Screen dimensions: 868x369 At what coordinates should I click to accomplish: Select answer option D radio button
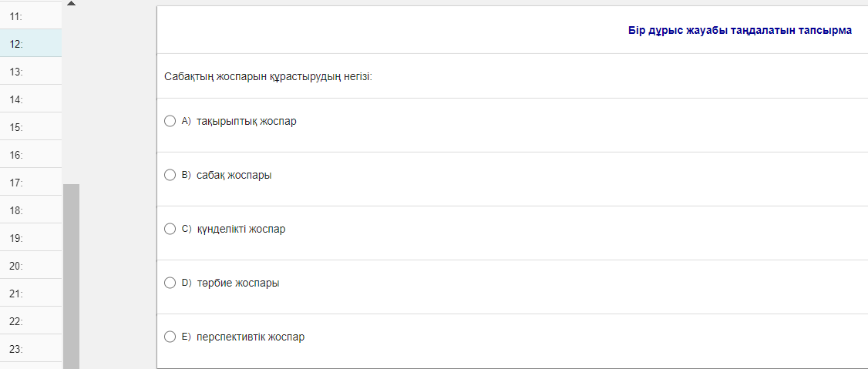(170, 283)
